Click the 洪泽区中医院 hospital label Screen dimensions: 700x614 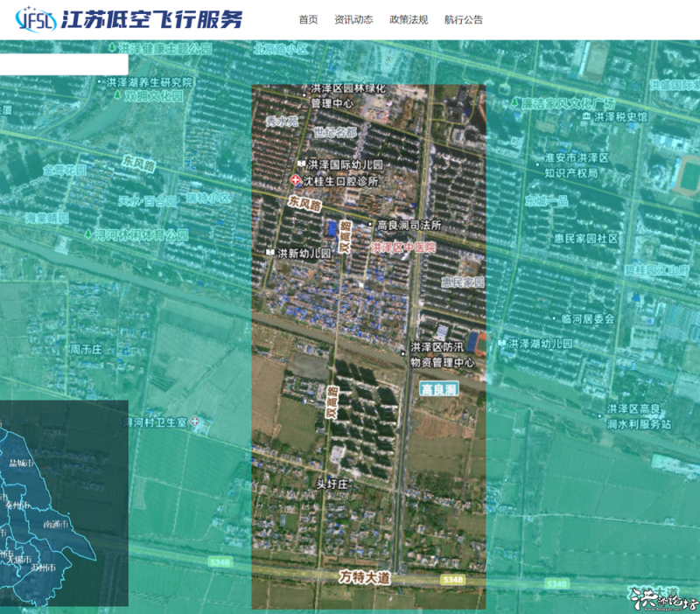click(x=402, y=248)
